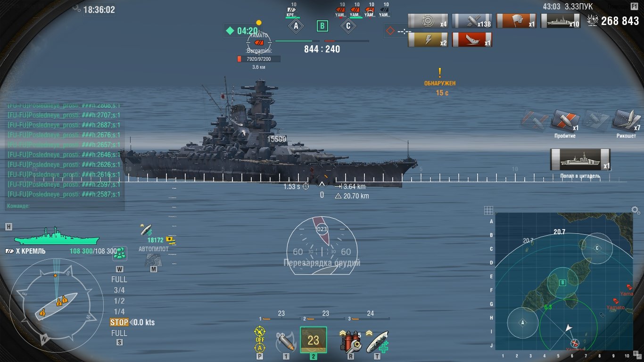Toggle the AA/secondary armament OFF indicator
This screenshot has height=362, width=644.
(260, 339)
